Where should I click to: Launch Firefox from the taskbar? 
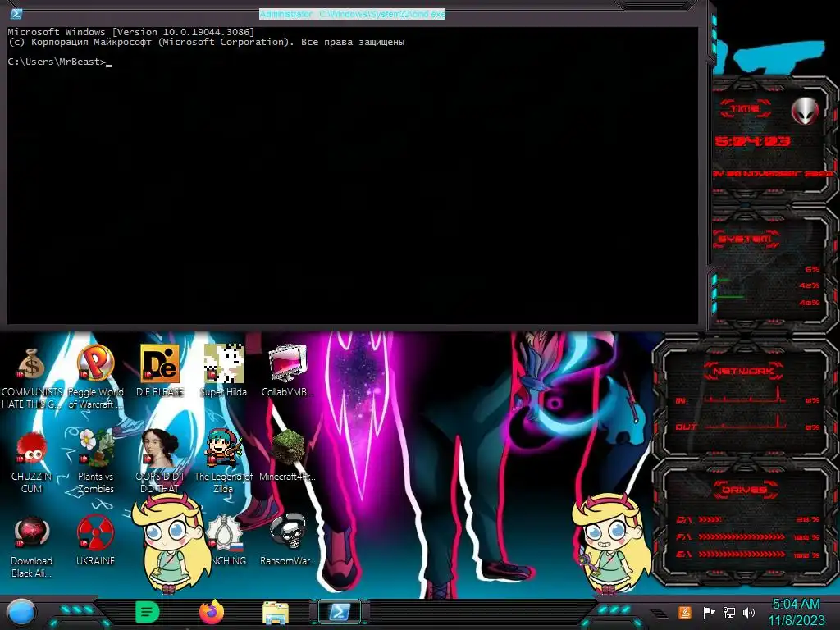coord(212,612)
